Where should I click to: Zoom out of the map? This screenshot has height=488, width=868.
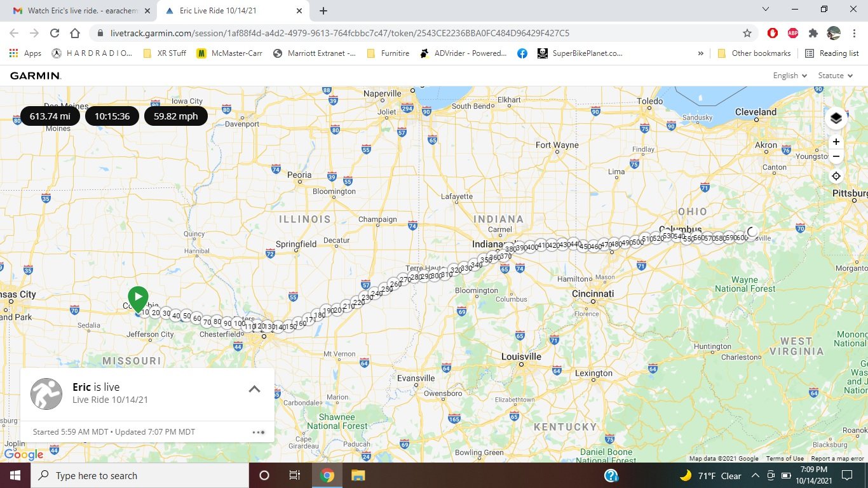836,156
